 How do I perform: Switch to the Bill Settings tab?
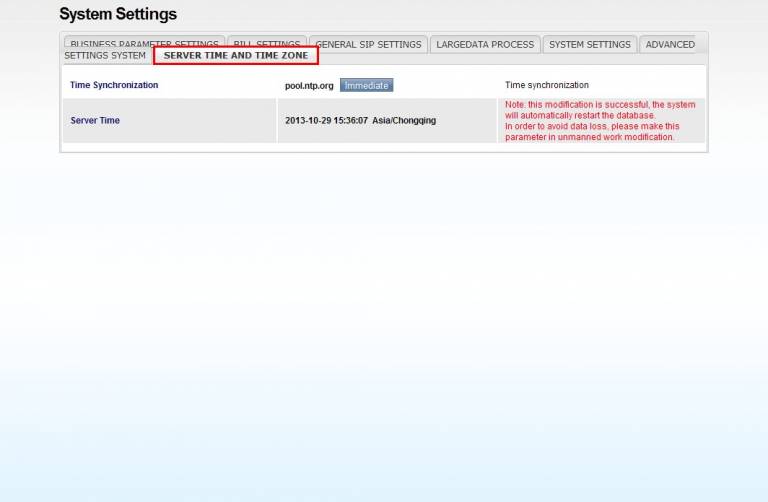266,44
